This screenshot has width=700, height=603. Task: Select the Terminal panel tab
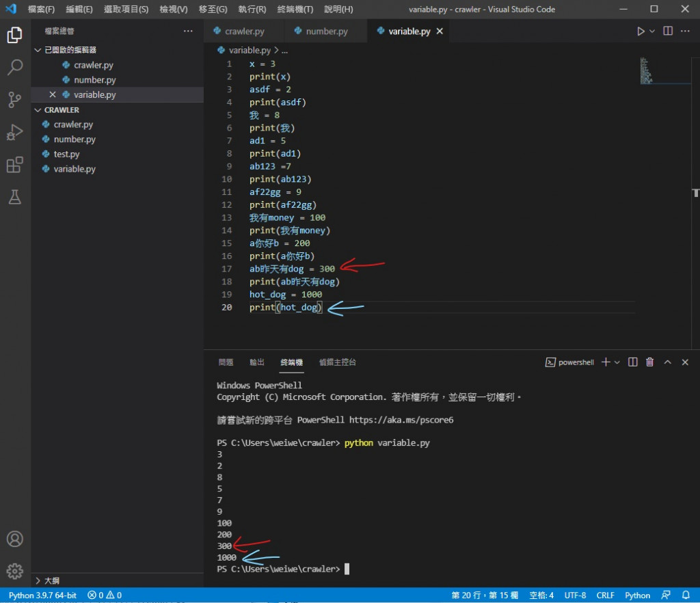[291, 362]
